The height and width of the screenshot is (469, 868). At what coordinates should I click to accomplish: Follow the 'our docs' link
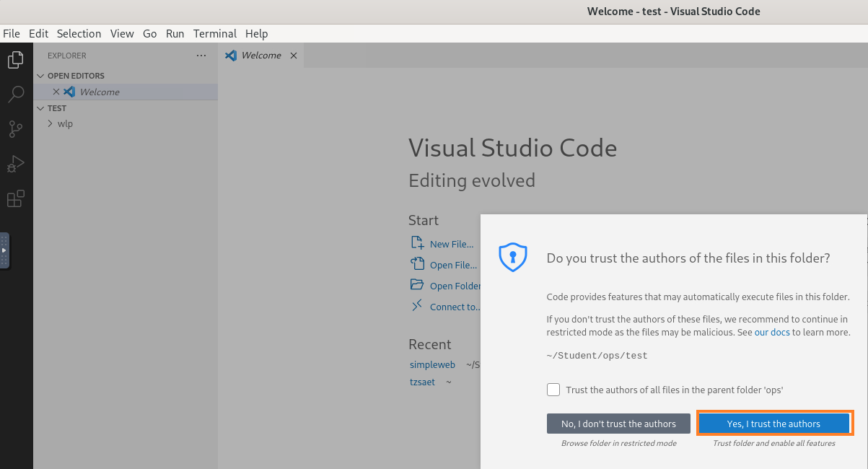tap(771, 332)
